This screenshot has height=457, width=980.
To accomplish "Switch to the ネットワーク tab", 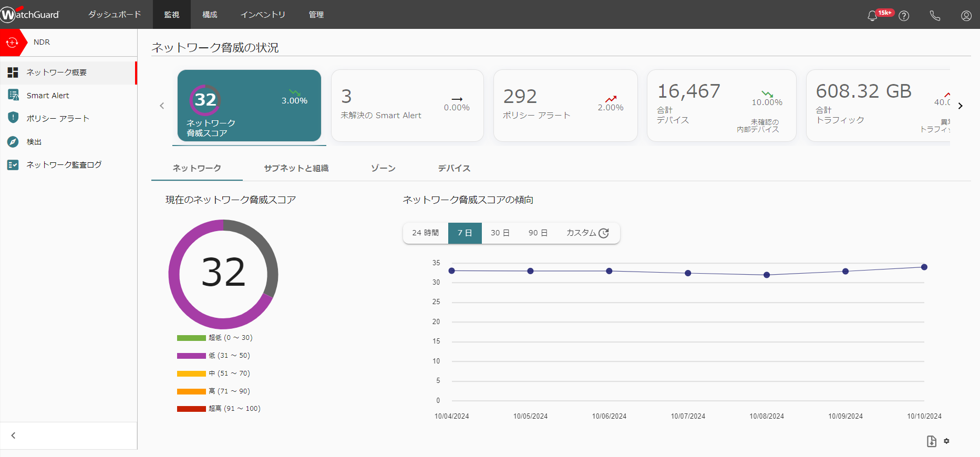I will click(x=197, y=168).
